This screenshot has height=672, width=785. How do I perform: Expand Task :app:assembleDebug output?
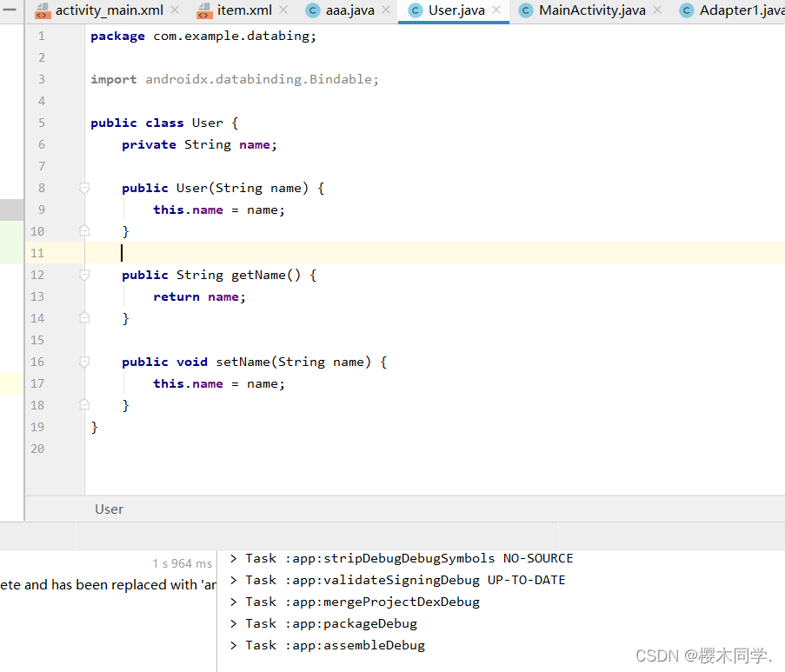click(232, 644)
